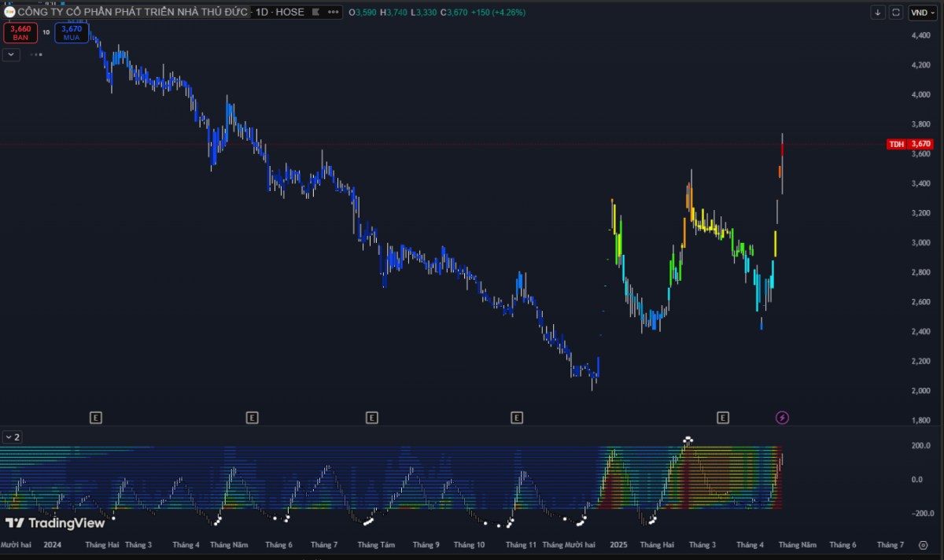Click the flag icon beside 1D - HOSE

[315, 13]
